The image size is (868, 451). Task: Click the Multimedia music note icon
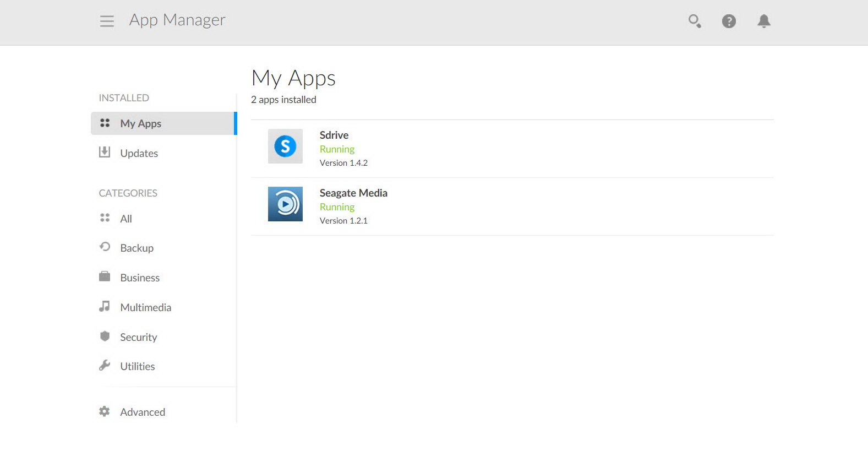[x=105, y=306]
